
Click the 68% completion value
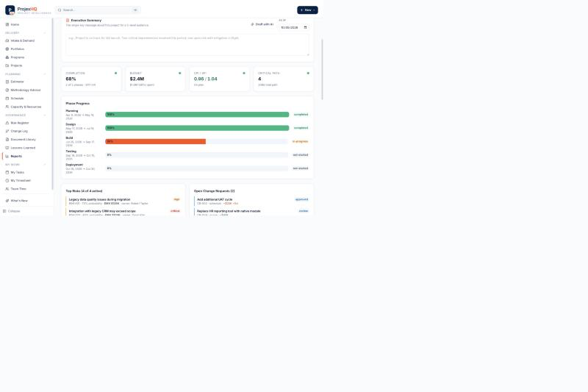pyautogui.click(x=71, y=79)
